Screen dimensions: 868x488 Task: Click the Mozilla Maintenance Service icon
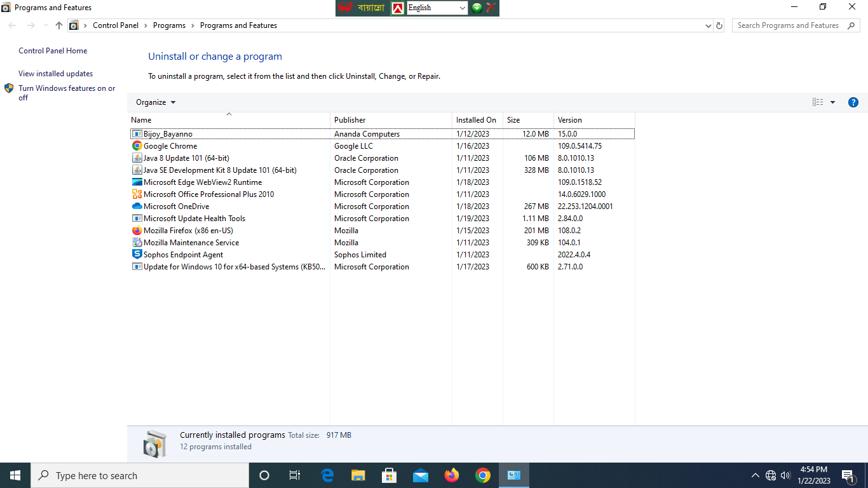pyautogui.click(x=137, y=243)
